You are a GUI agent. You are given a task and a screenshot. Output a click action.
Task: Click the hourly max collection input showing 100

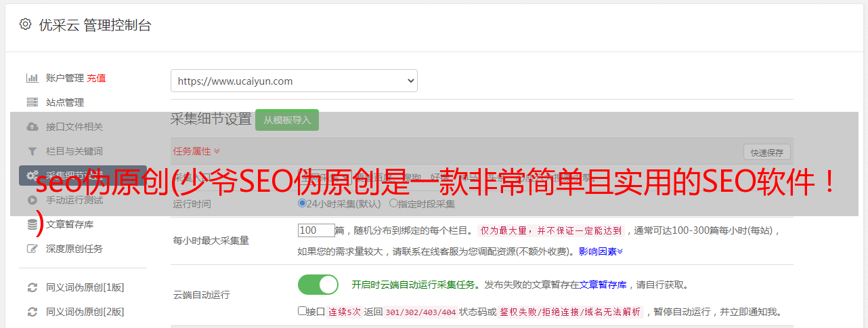(x=316, y=230)
